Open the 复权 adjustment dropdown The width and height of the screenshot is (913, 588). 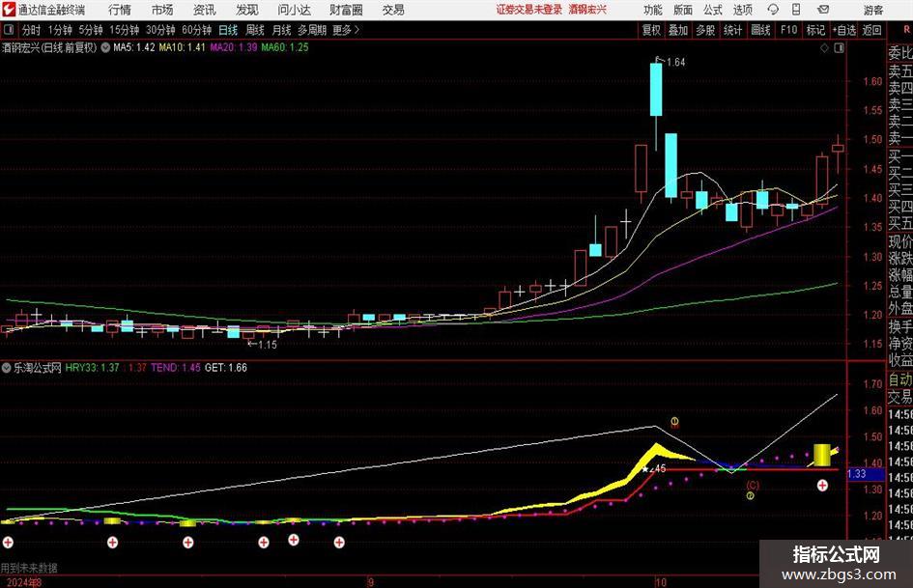[x=651, y=30]
